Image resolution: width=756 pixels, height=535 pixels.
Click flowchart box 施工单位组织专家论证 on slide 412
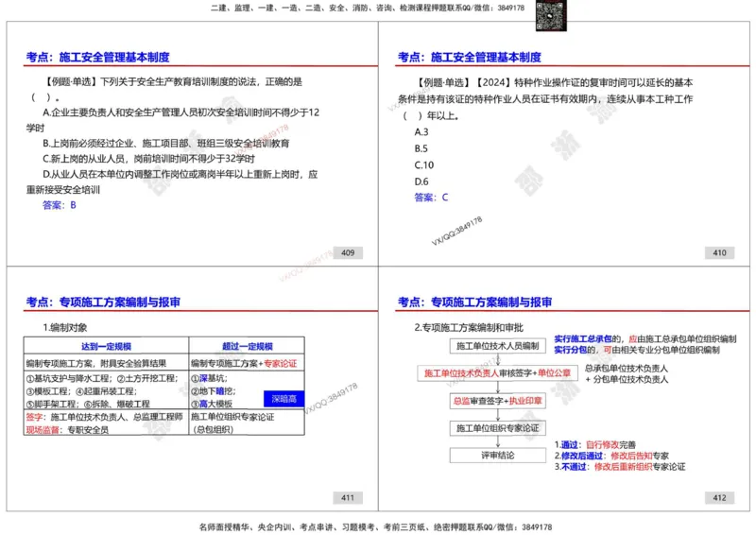pos(498,428)
